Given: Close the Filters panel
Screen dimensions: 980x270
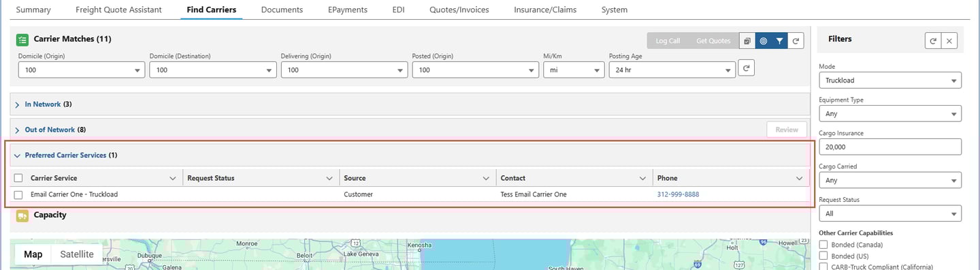Looking at the screenshot, I should point(950,41).
